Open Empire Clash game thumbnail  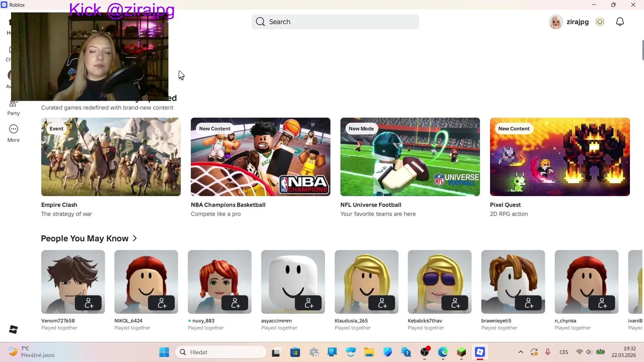point(111,157)
